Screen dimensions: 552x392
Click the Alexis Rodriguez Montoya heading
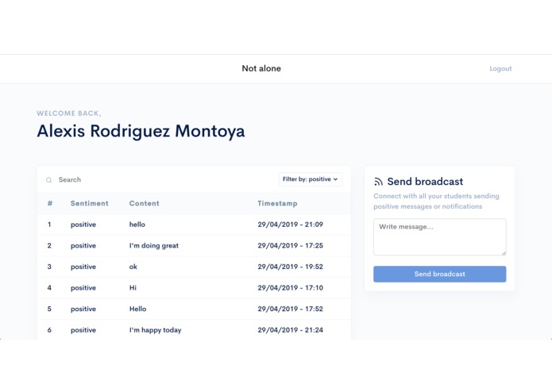click(141, 131)
